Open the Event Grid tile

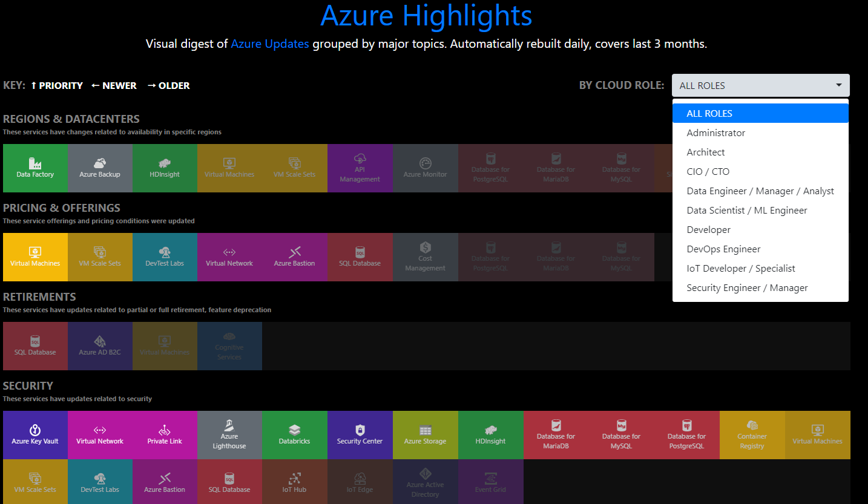[491, 482]
